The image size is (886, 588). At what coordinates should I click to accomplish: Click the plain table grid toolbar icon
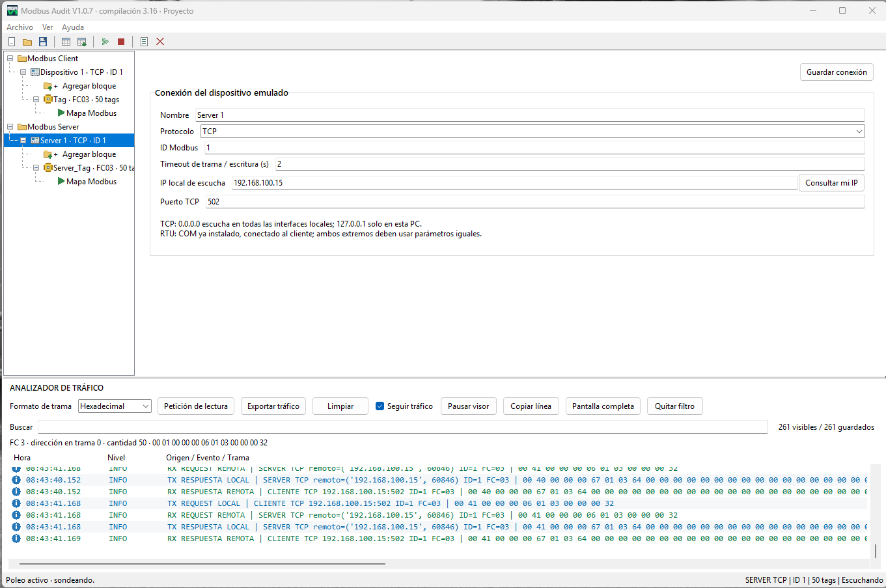[66, 42]
